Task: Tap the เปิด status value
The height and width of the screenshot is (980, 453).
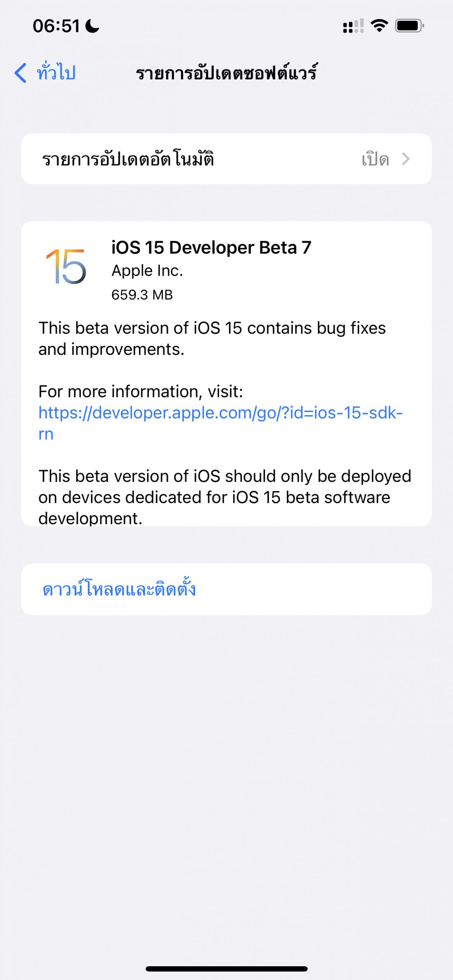Action: [x=375, y=159]
